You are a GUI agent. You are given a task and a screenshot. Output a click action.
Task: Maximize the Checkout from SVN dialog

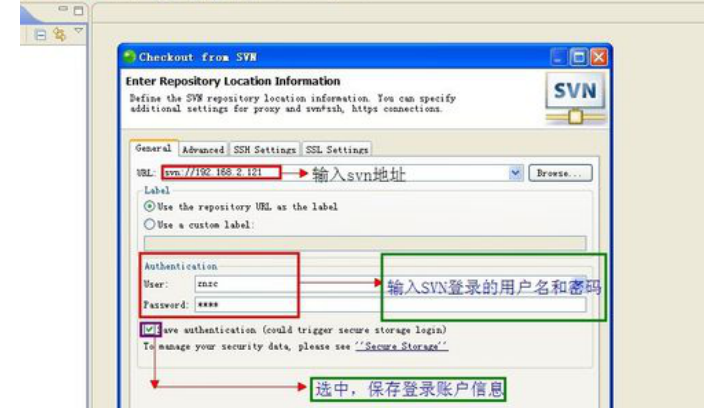578,57
